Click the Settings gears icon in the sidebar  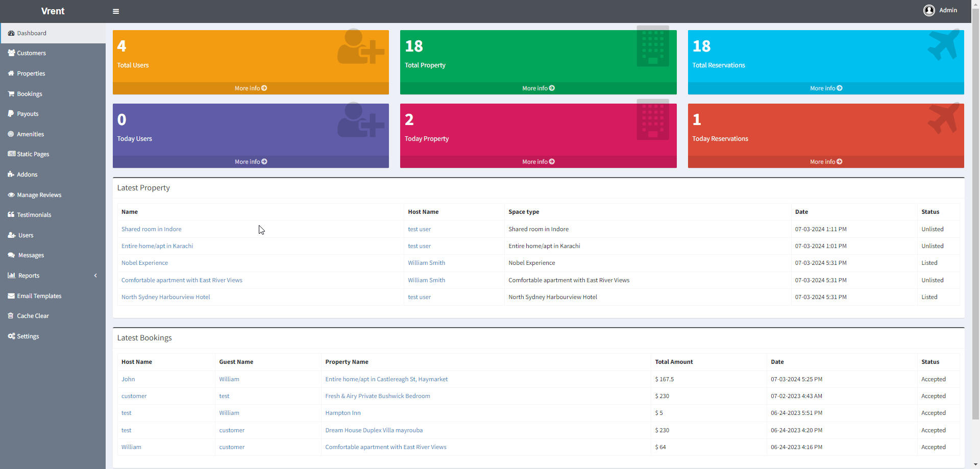(x=11, y=336)
